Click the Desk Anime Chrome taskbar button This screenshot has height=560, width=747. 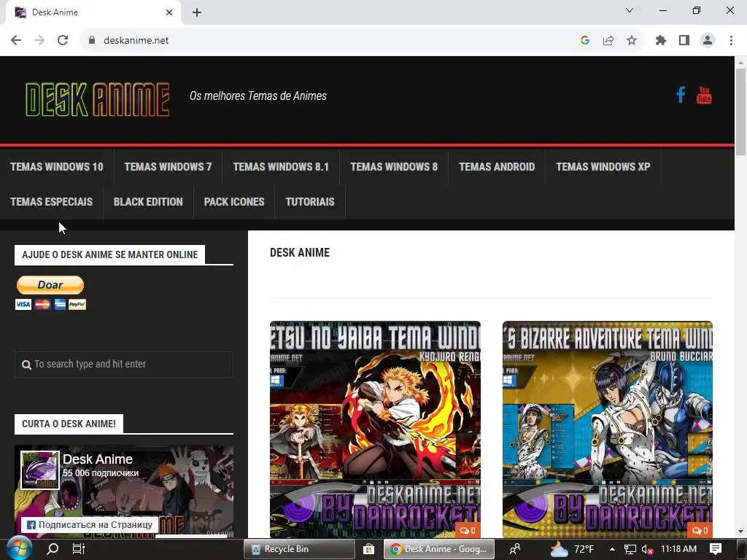tap(439, 549)
